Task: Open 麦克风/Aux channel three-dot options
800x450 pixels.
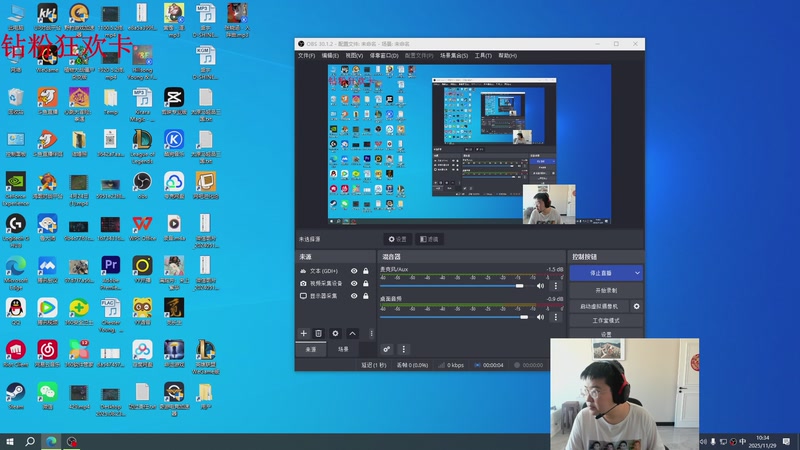Action: (x=556, y=286)
